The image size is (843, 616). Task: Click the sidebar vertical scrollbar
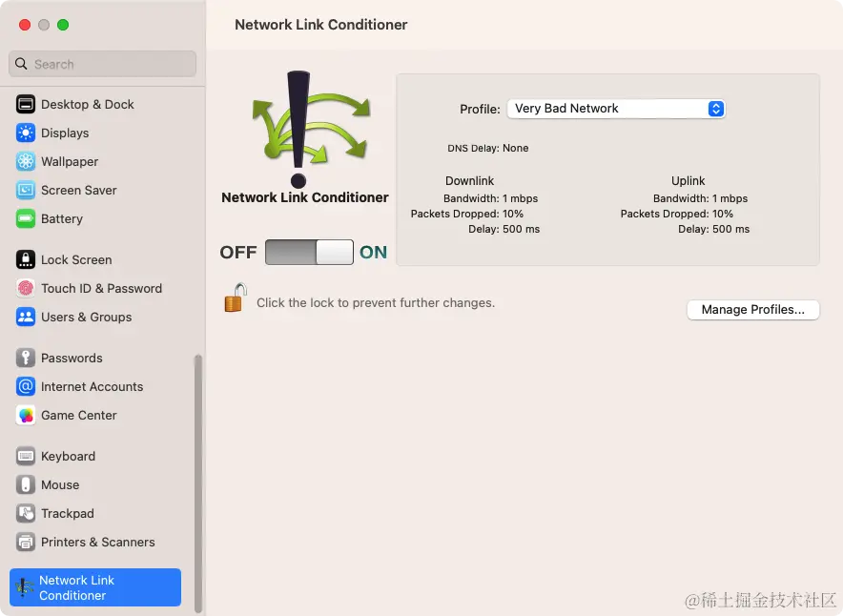(x=197, y=483)
